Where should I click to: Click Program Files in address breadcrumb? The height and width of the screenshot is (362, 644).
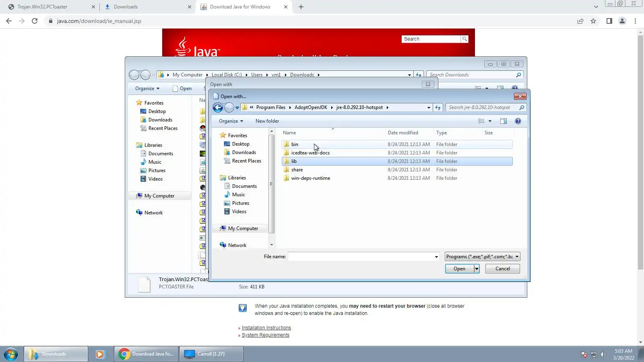[271, 107]
